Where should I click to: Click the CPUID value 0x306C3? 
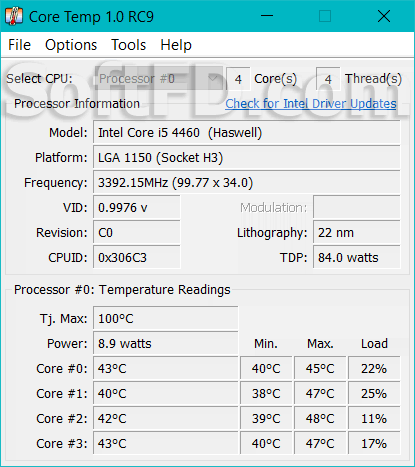tap(137, 258)
